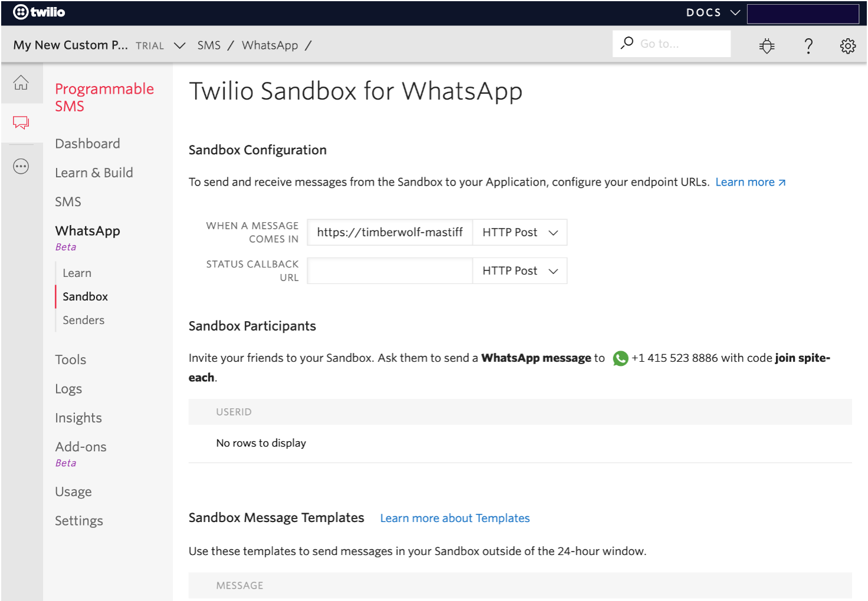Image resolution: width=868 pixels, height=601 pixels.
Task: Click the empty Status Callback URL field
Action: coord(389,270)
